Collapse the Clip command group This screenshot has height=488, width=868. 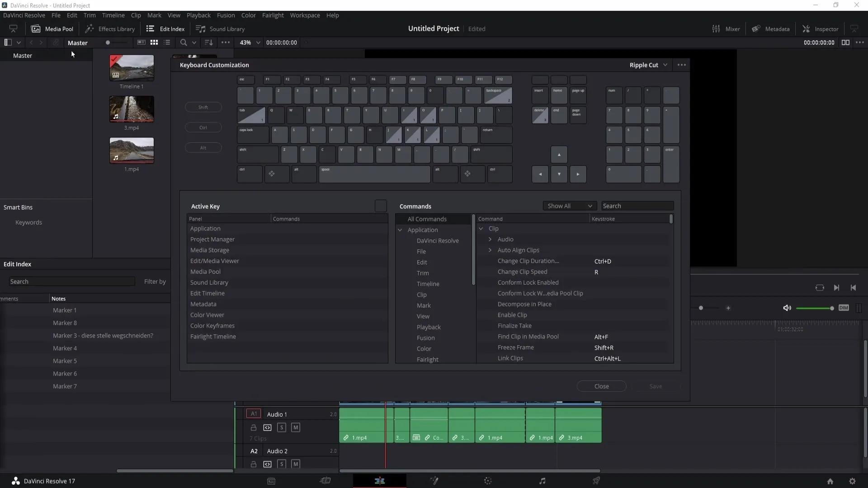[481, 229]
